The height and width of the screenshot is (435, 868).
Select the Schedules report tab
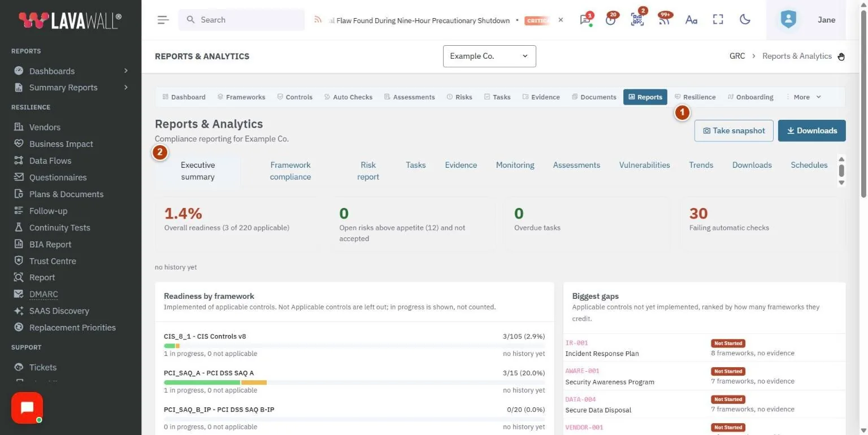pyautogui.click(x=809, y=165)
